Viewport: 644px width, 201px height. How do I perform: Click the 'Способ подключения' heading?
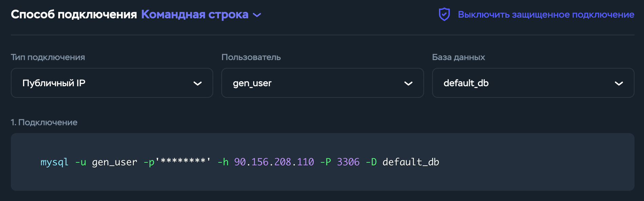[x=74, y=15]
